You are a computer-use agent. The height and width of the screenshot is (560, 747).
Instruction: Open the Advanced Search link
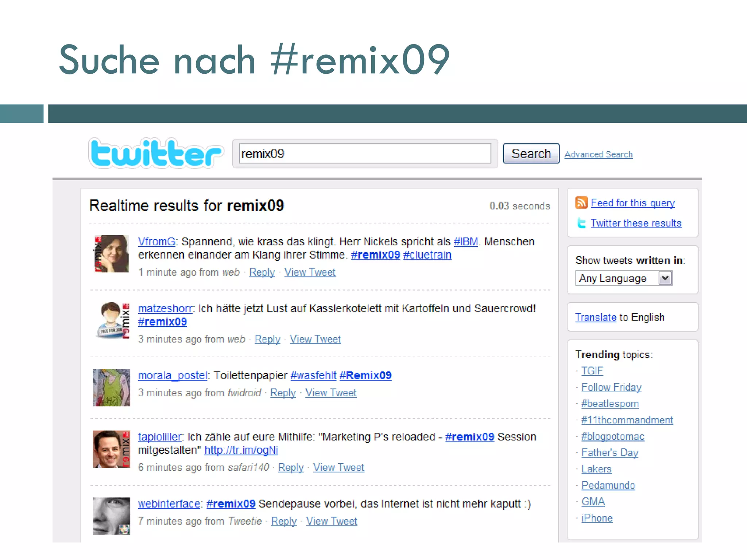599,155
